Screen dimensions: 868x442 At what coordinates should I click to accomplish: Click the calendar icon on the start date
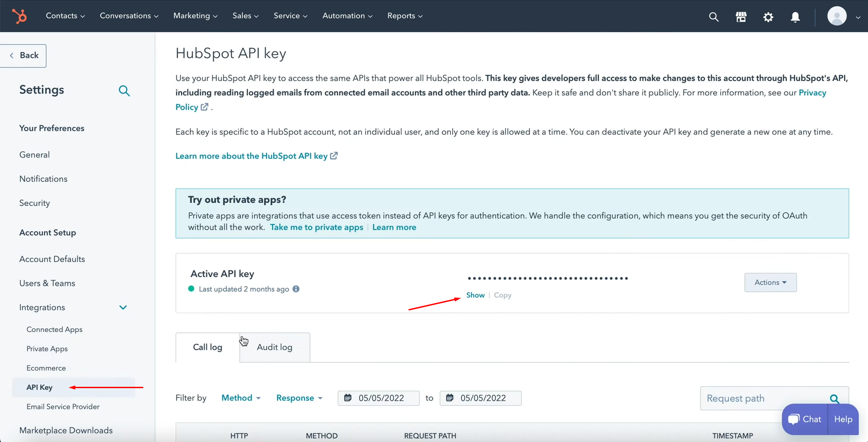tap(348, 398)
